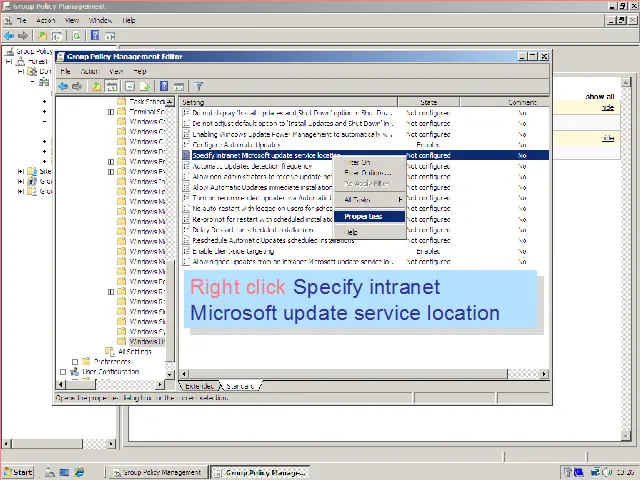The image size is (640, 480).
Task: Switch to Group Policy Management taskbar button
Action: [x=158, y=472]
